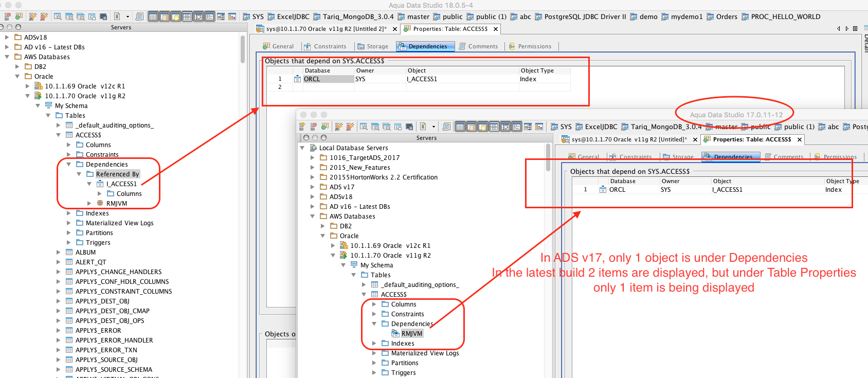Viewport: 868px width, 378px height.
Task: Switch to the Comments tab in main window
Action: tap(478, 46)
